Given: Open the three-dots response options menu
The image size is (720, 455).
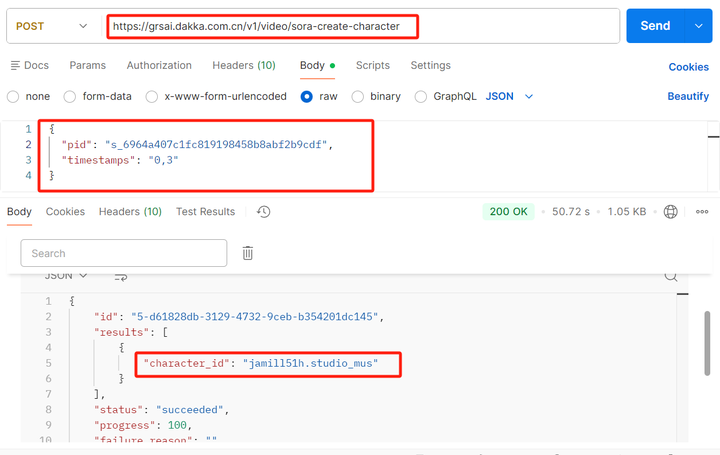Looking at the screenshot, I should pos(702,212).
